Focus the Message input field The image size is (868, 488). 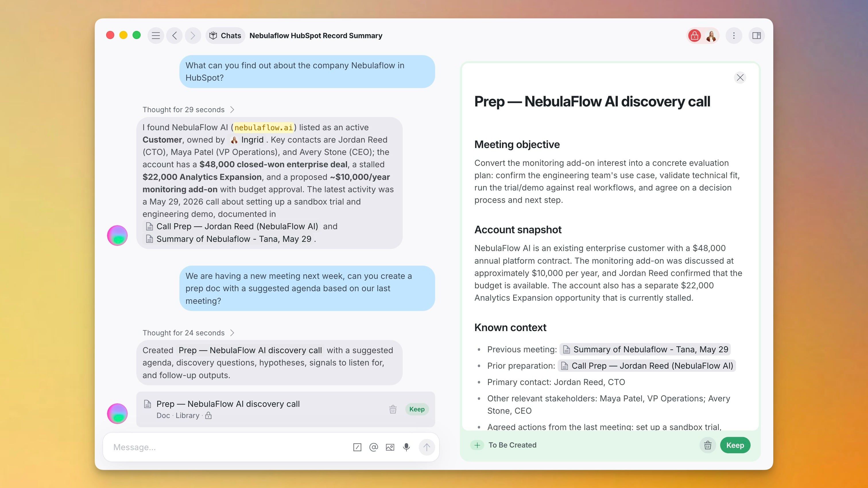(x=229, y=447)
